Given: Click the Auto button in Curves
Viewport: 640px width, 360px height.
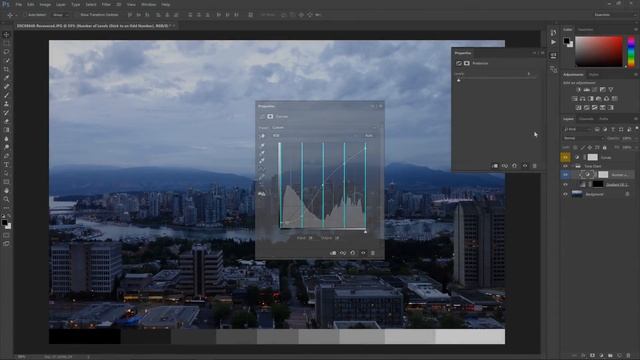Looking at the screenshot, I should (369, 136).
